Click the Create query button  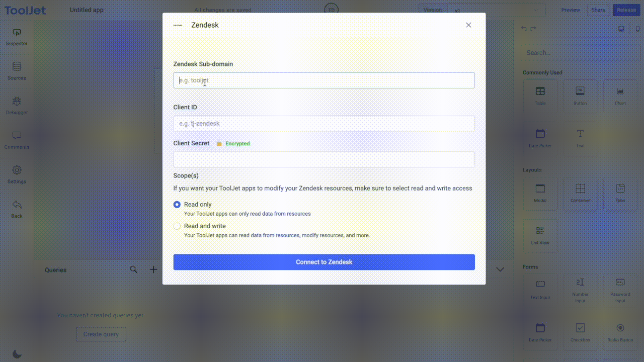[101, 334]
